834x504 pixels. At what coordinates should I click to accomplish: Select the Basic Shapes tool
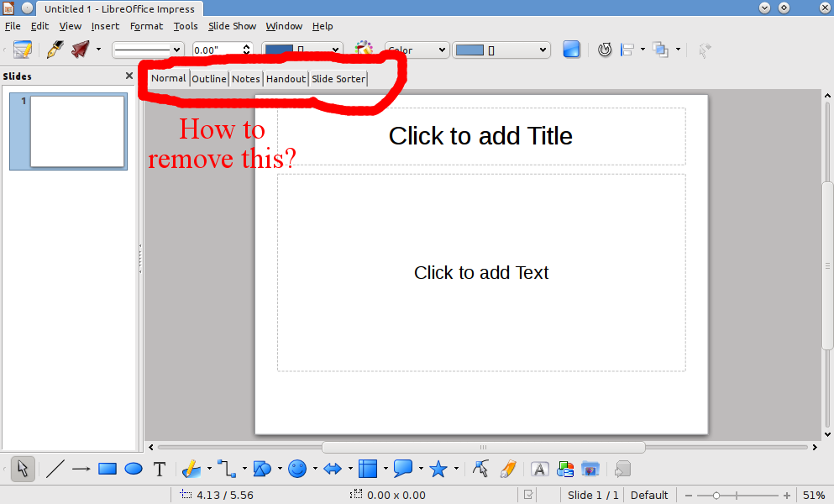(262, 469)
